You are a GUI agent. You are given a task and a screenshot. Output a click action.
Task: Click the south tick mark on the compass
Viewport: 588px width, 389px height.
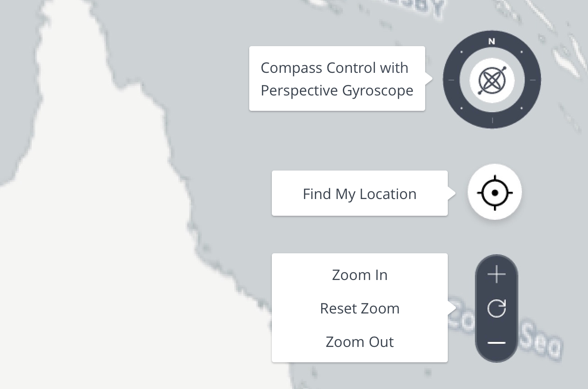(x=492, y=120)
